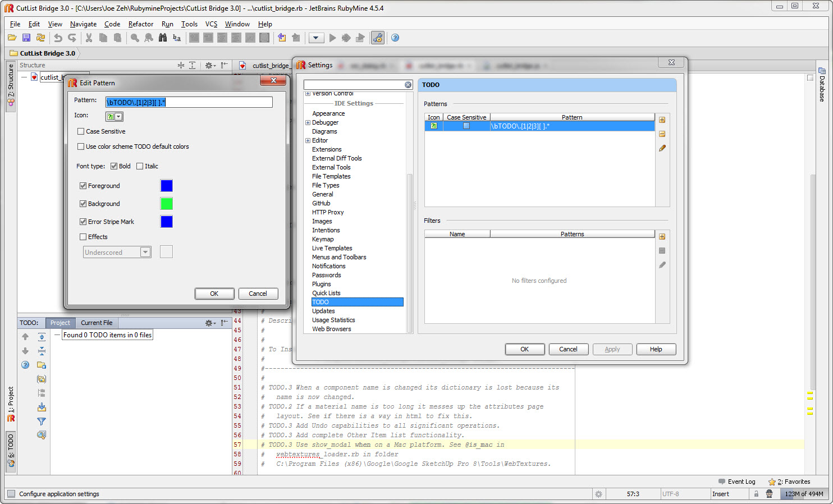Click the Settings wrench toolbar icon
833x504 pixels.
378,38
